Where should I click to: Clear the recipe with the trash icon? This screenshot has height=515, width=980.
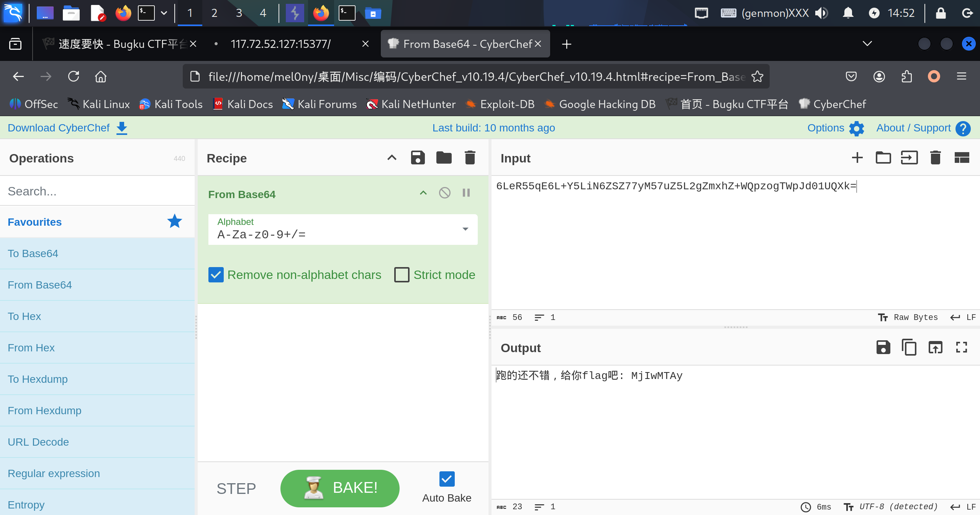(x=470, y=158)
